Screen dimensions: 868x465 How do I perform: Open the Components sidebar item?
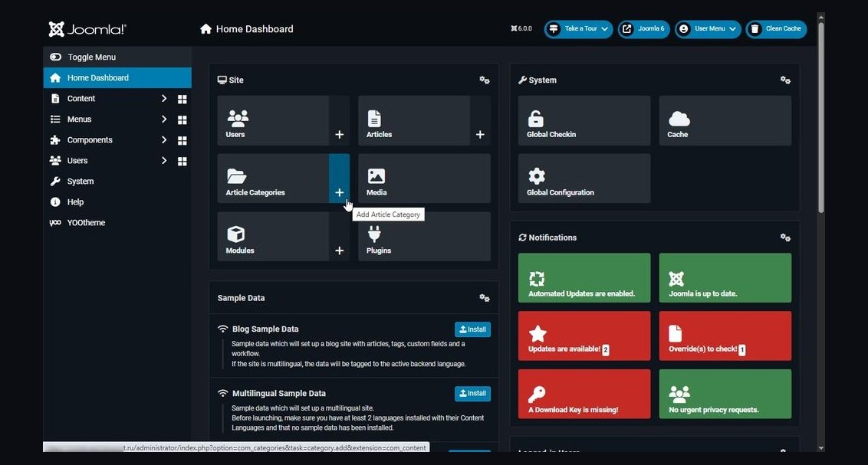[90, 140]
